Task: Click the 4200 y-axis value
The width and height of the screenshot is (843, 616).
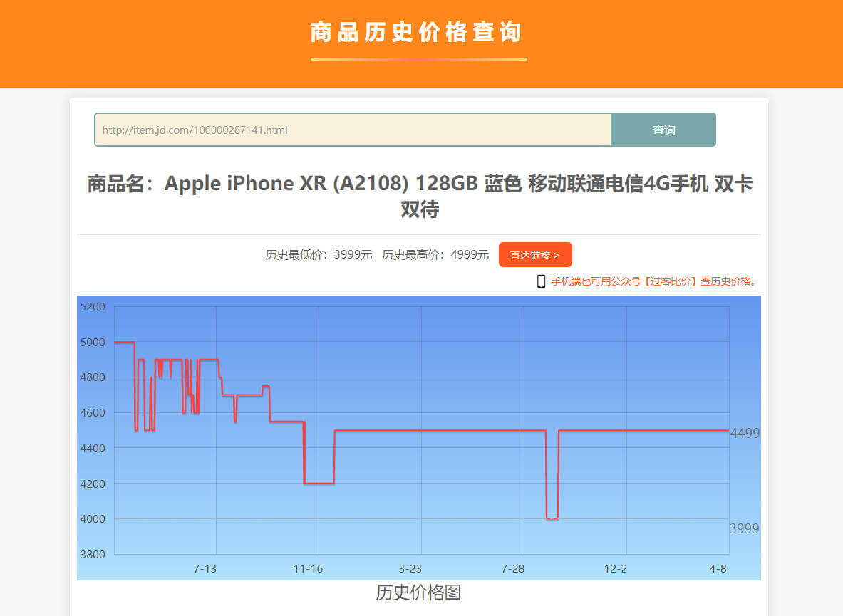Action: [93, 484]
